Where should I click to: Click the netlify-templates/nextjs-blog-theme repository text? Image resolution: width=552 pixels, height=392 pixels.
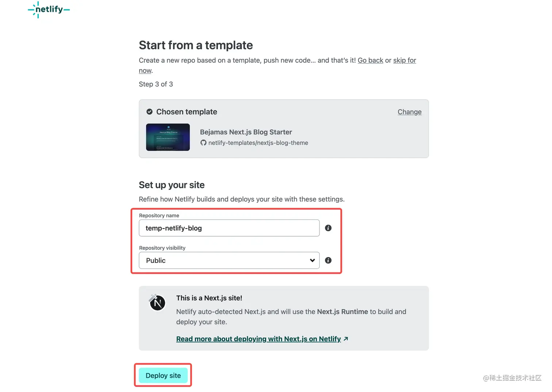coord(258,143)
